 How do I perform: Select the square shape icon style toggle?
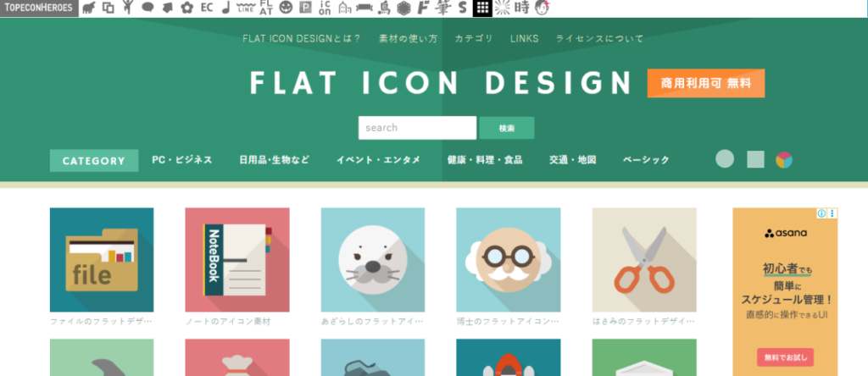[x=755, y=159]
